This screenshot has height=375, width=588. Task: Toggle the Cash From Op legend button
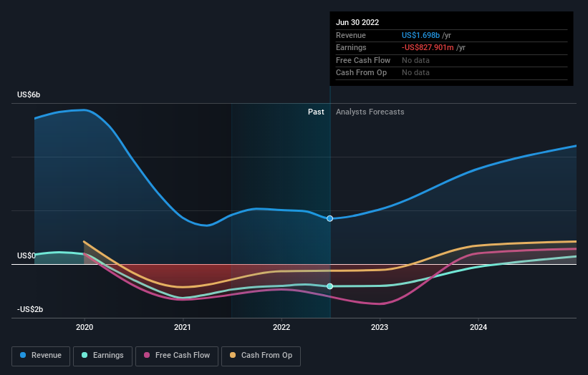click(261, 356)
